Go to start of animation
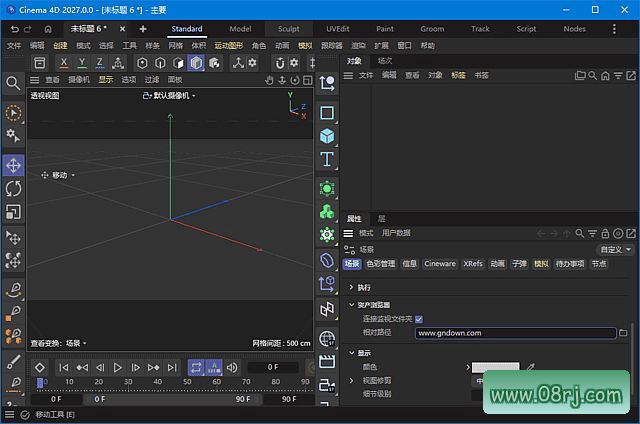Image resolution: width=640 pixels, height=424 pixels. pos(64,368)
